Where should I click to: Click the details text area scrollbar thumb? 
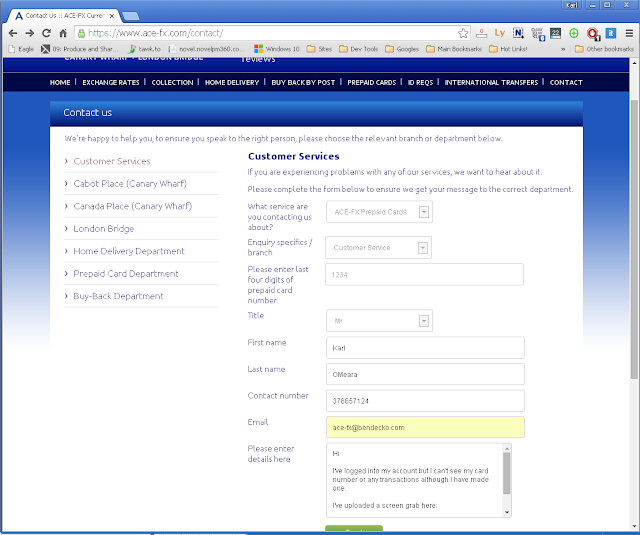tap(507, 473)
